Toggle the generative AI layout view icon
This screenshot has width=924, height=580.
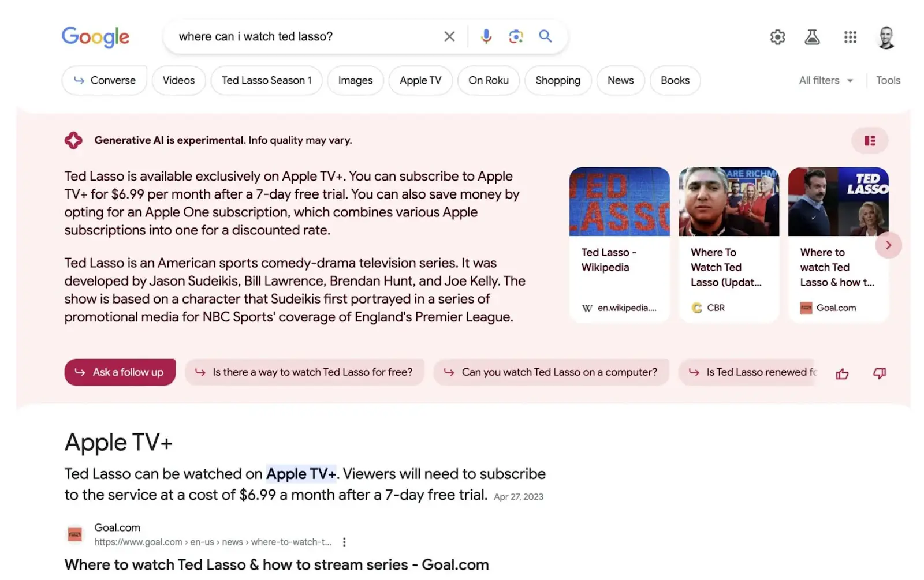[870, 141]
